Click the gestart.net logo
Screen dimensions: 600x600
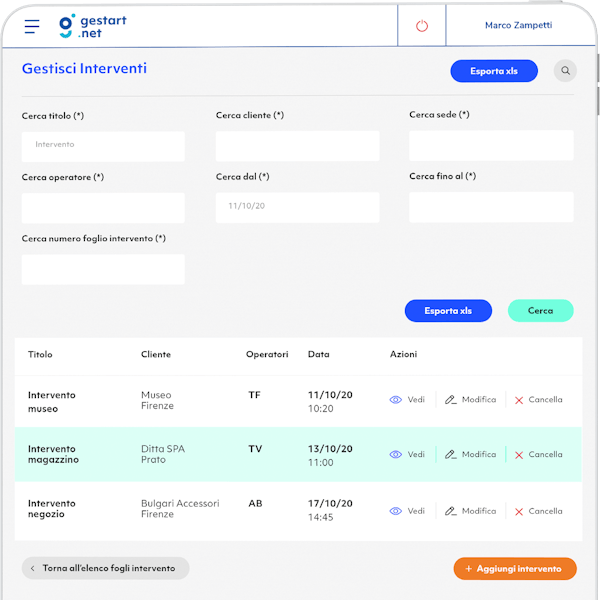point(93,26)
